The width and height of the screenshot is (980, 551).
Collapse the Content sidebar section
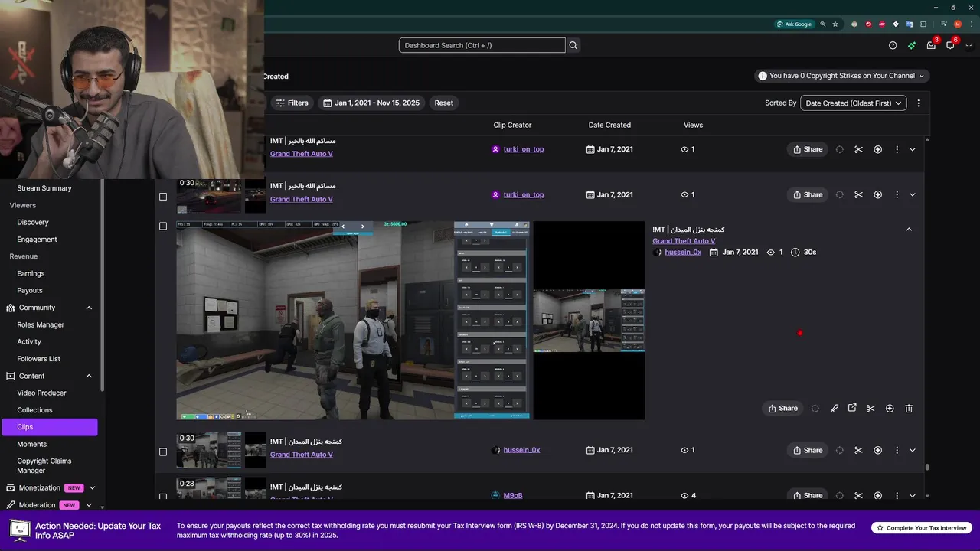click(x=89, y=376)
